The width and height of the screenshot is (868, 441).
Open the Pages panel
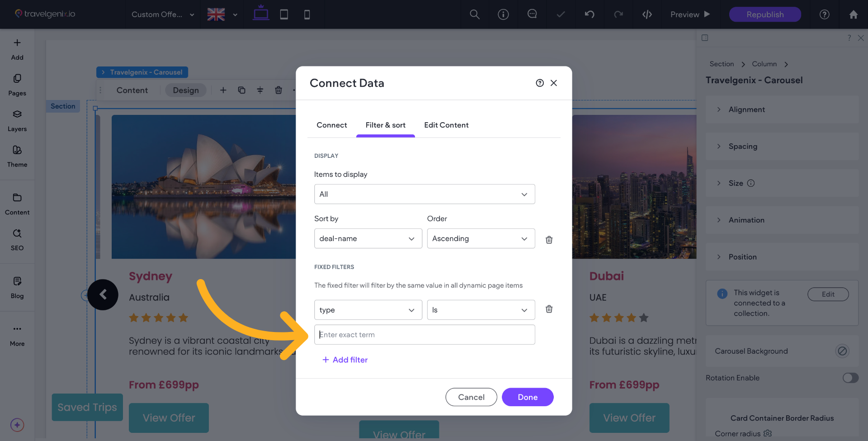17,85
